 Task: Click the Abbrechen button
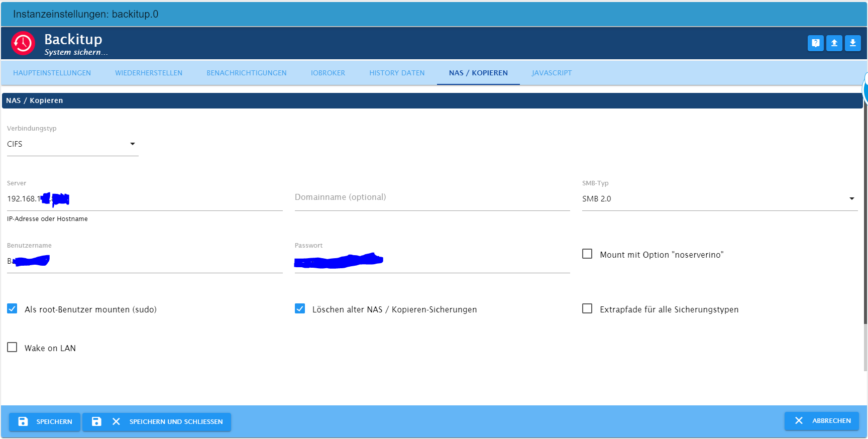tap(822, 421)
